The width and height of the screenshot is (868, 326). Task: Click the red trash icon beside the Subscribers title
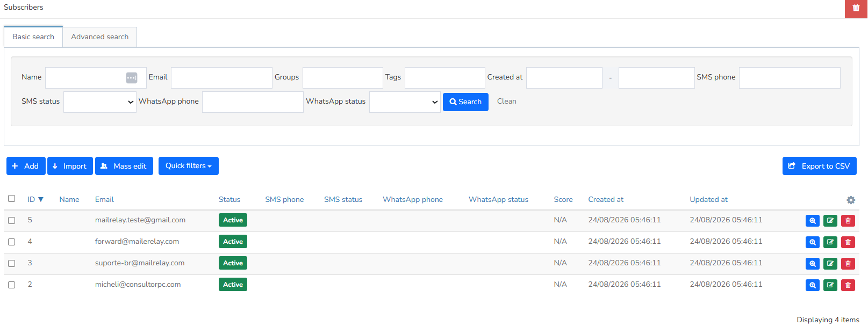tap(856, 9)
